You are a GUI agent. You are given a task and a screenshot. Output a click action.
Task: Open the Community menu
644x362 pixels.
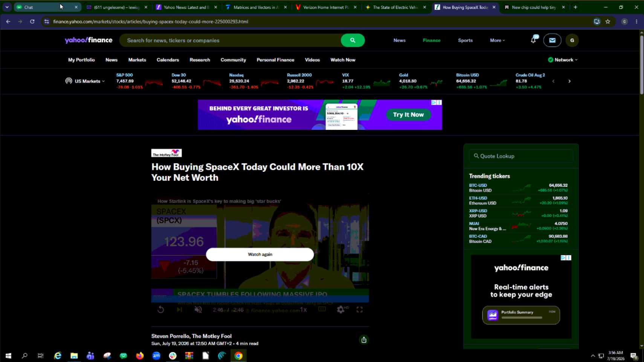tap(233, 60)
